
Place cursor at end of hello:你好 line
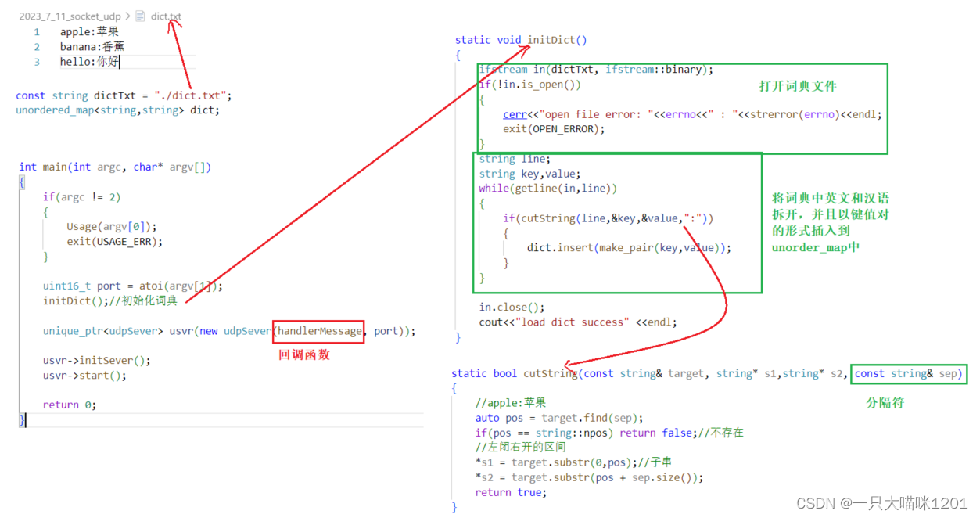[120, 62]
